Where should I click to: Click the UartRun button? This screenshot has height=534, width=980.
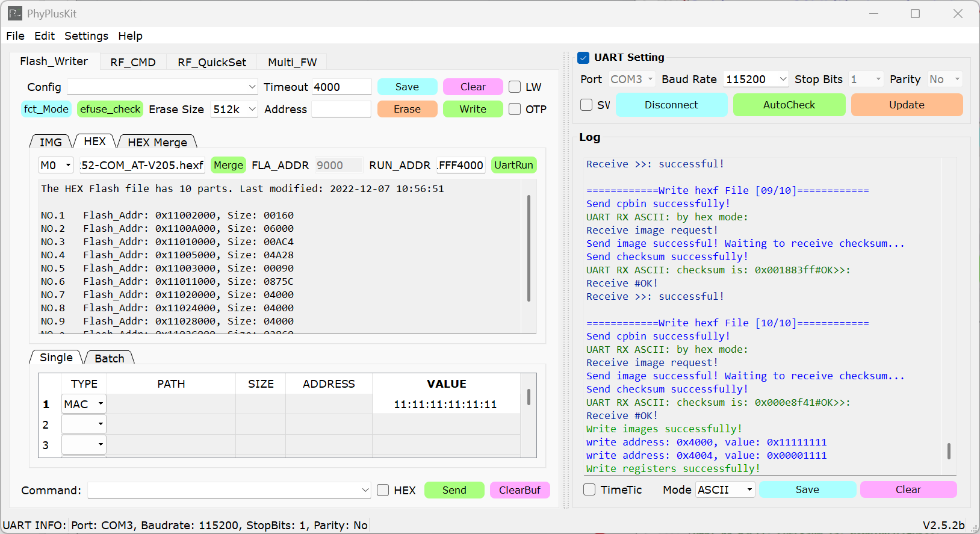tap(513, 165)
